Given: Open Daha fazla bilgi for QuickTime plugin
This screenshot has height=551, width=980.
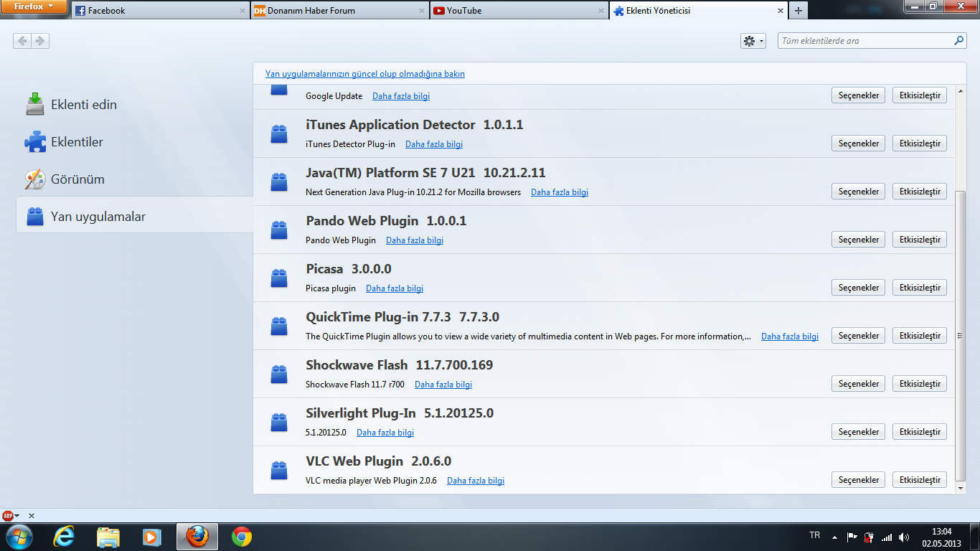Looking at the screenshot, I should pyautogui.click(x=790, y=336).
